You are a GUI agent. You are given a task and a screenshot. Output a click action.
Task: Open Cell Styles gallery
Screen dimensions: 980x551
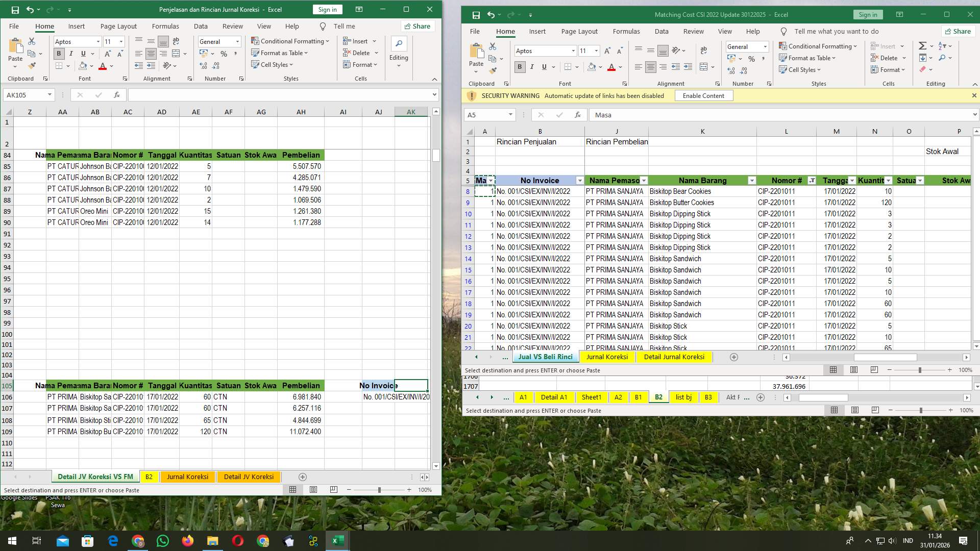(x=273, y=64)
